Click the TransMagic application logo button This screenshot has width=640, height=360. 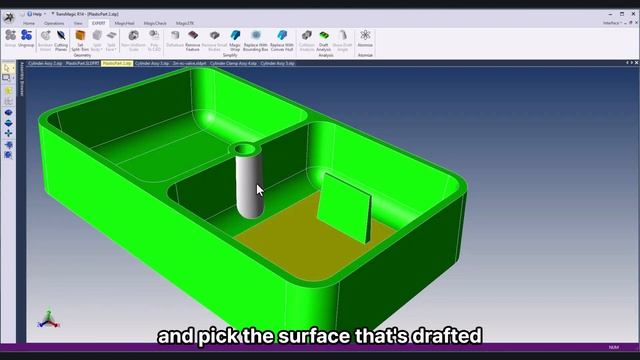coord(9,17)
